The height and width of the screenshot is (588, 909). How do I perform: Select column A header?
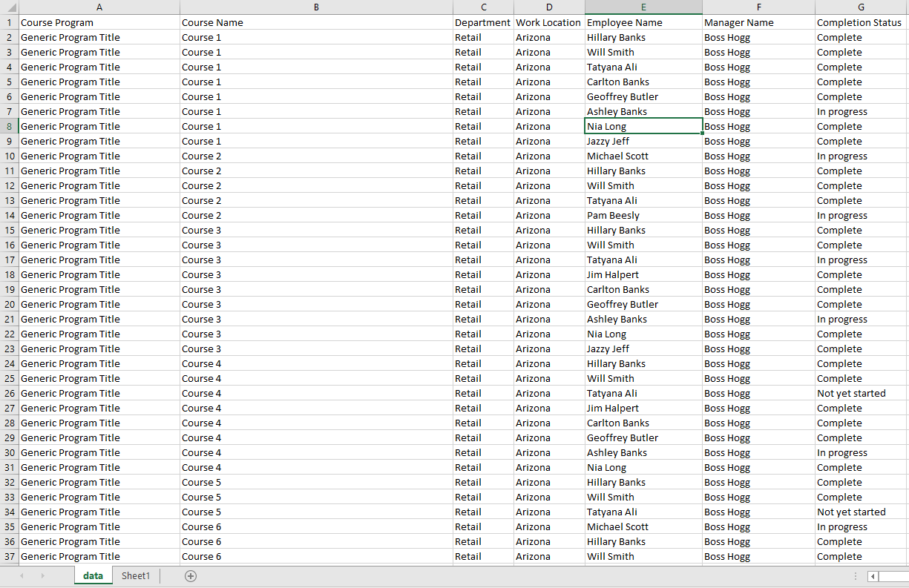tap(99, 7)
